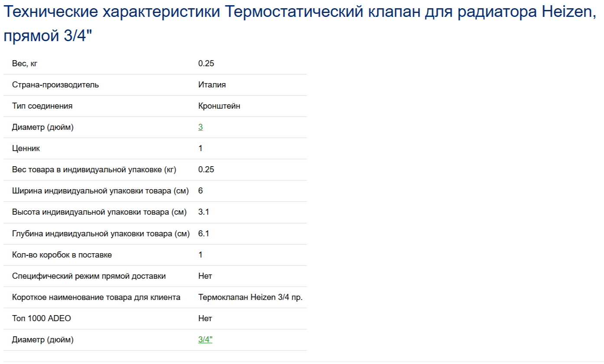The height and width of the screenshot is (364, 604).
Task: Click the "Страна-производитель" label
Action: click(x=55, y=85)
